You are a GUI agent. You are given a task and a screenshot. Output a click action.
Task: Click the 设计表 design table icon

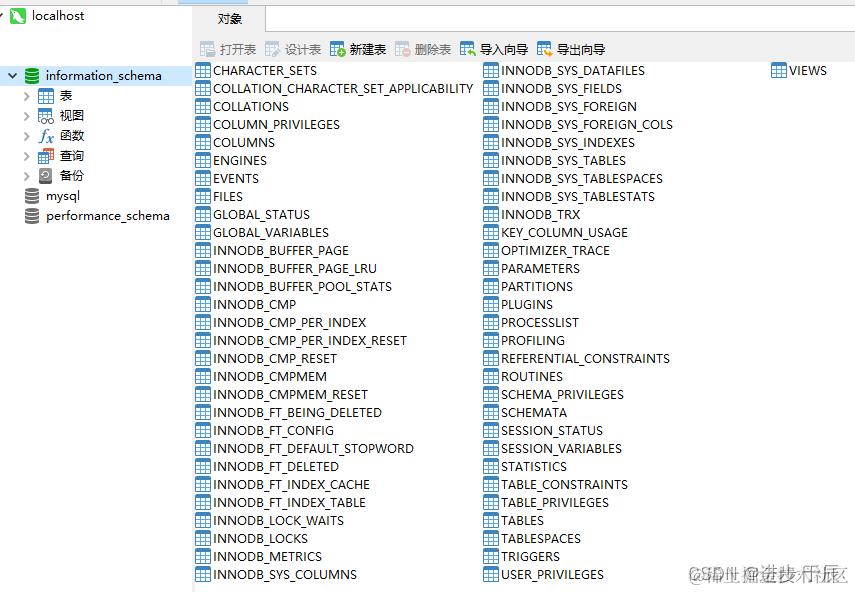[x=272, y=50]
